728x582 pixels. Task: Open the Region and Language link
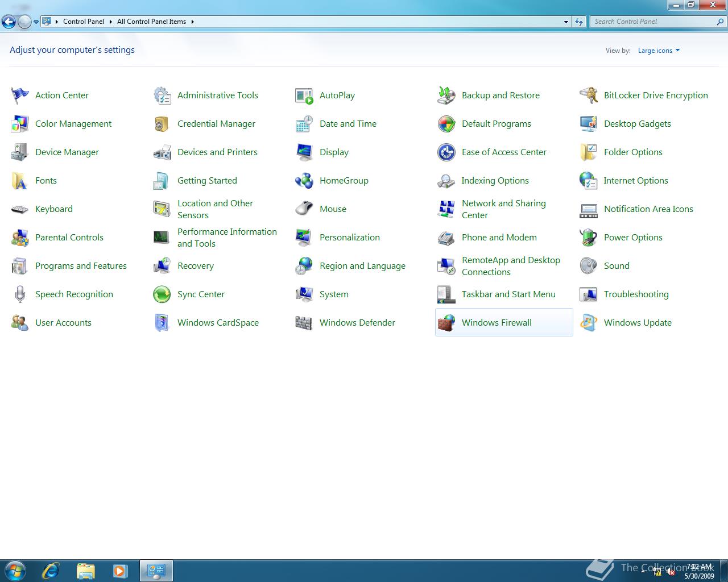362,266
